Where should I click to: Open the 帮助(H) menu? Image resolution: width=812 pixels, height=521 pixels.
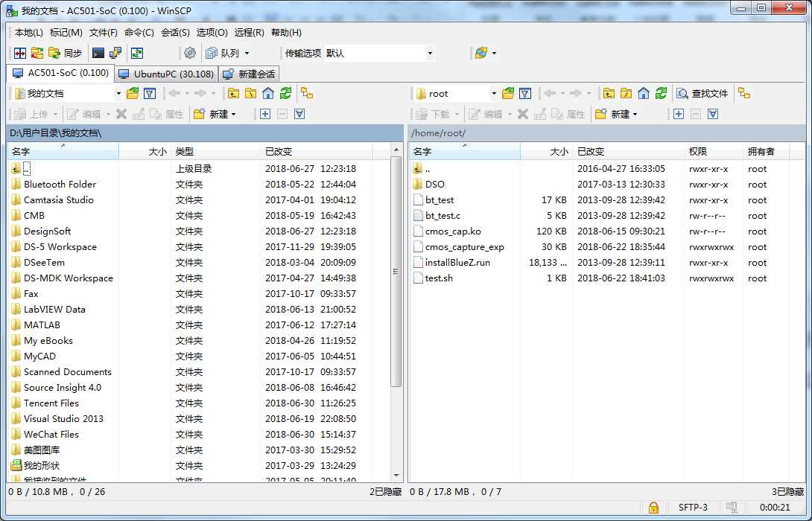(x=286, y=32)
